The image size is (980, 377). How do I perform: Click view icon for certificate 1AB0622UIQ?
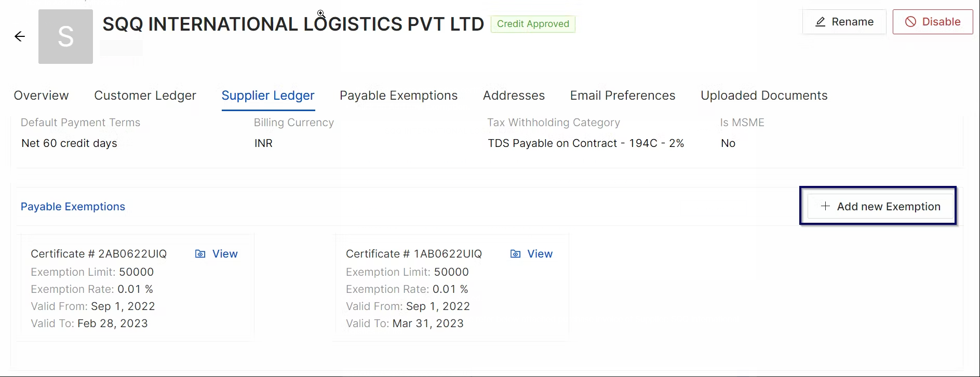click(x=515, y=254)
